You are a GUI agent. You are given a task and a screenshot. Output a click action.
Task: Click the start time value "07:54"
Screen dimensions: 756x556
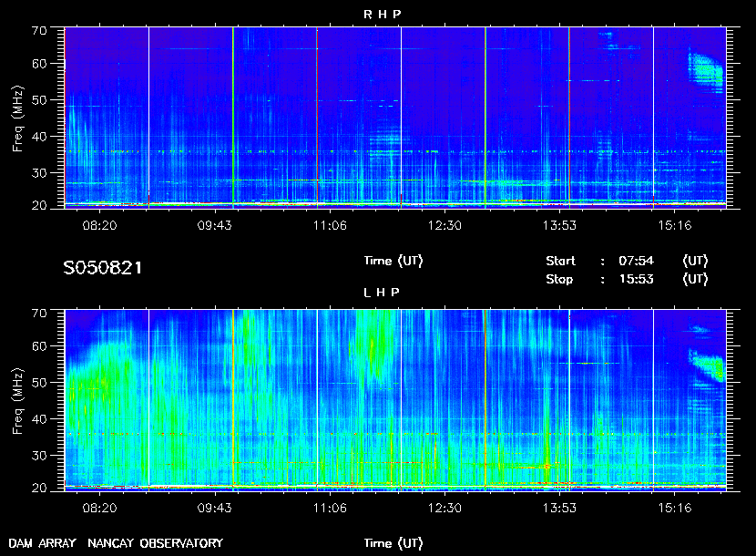tap(636, 261)
